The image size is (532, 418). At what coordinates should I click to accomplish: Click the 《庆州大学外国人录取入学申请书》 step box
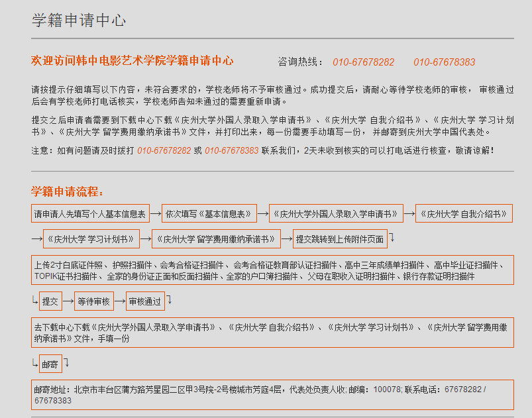[x=336, y=213]
